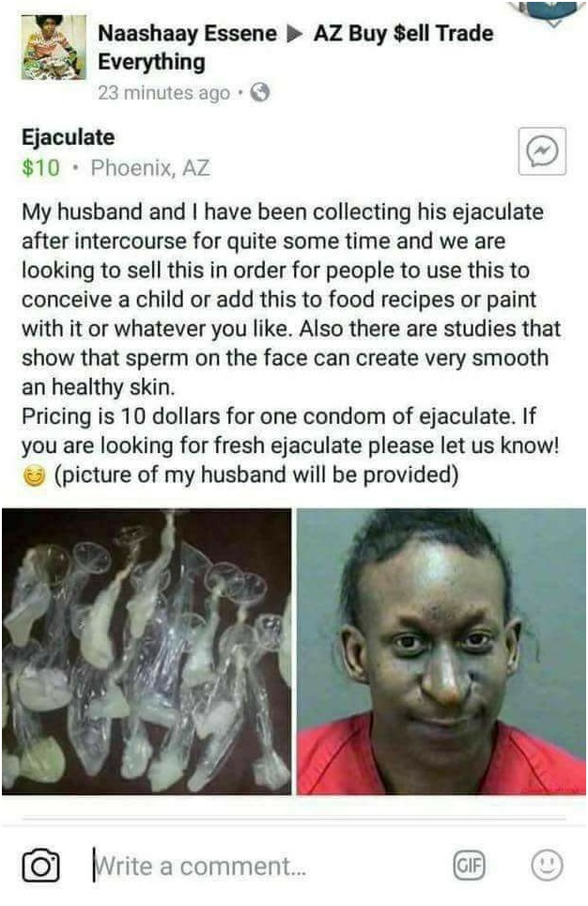588x906 pixels.
Task: Click the post description paragraph
Action: [291, 343]
